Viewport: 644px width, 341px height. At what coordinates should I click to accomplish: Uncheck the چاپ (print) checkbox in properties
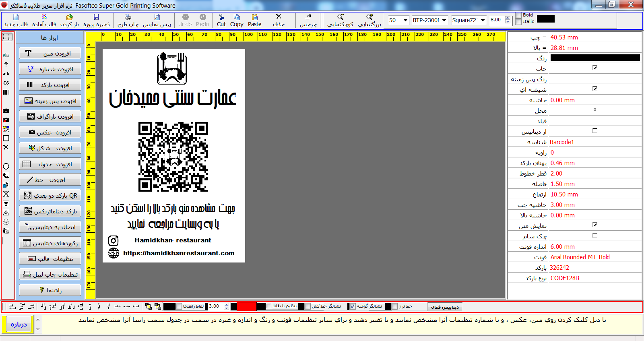point(595,68)
